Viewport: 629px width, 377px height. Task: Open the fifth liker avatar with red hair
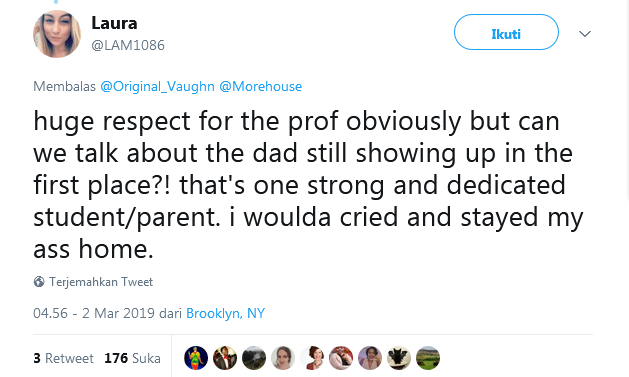312,358
